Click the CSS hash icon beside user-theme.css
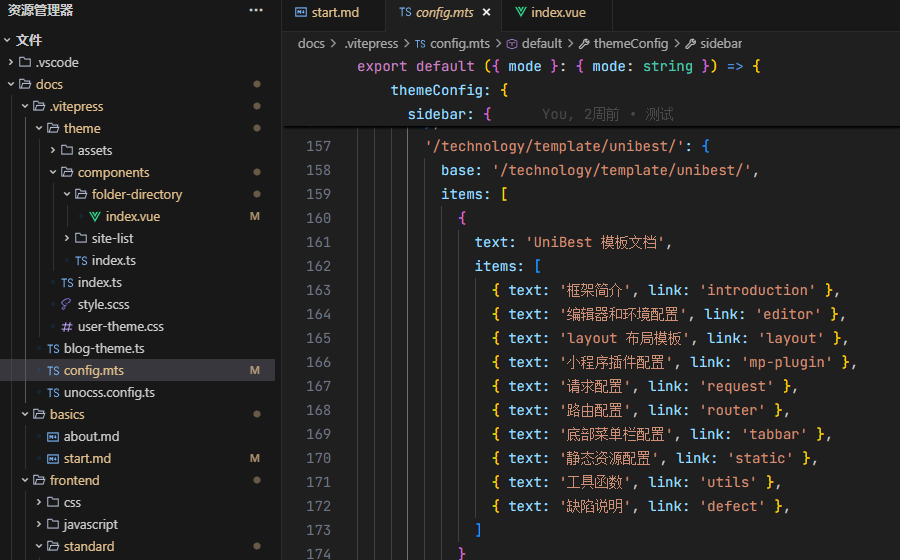 click(67, 326)
